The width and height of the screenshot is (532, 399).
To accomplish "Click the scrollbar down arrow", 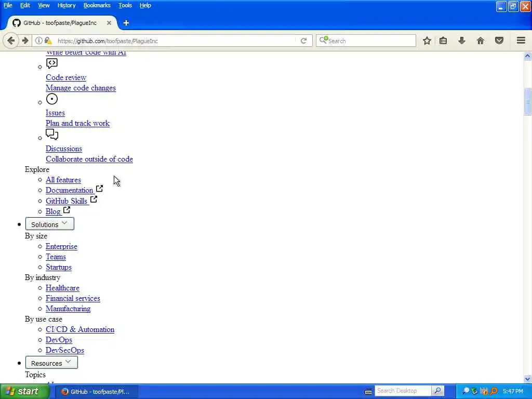I will coord(527,379).
